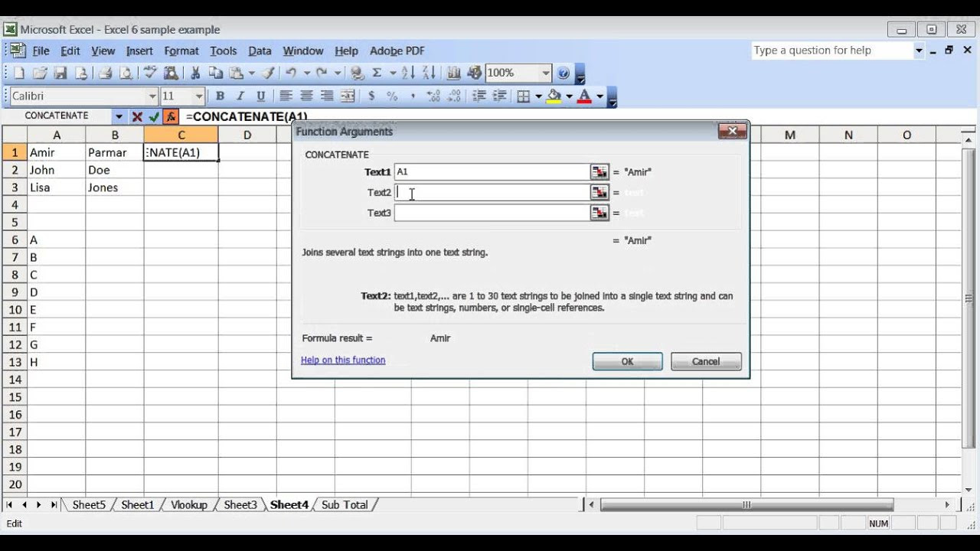Click the Save icon in toolbar
Viewport: 980px width, 551px height.
60,73
